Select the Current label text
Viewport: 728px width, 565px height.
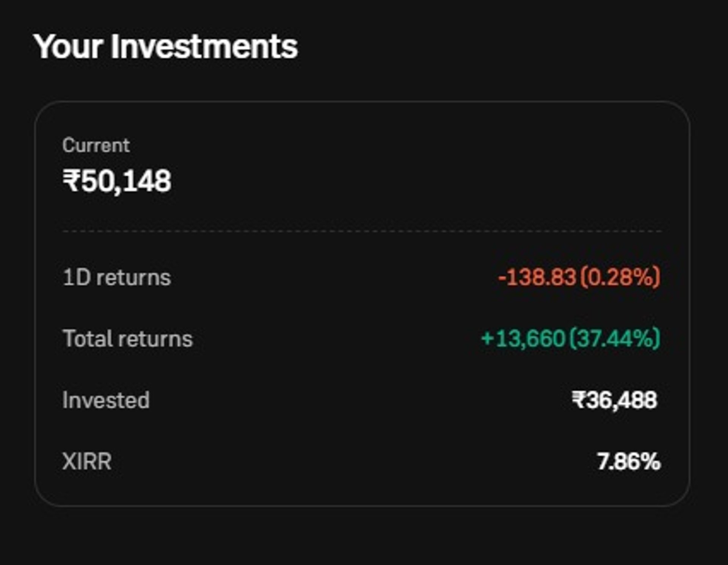[96, 146]
